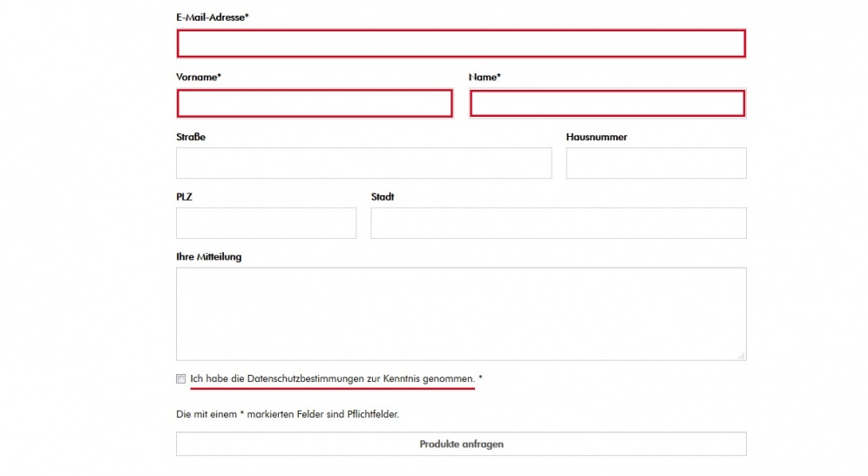
Task: Focus the Vorname text box
Action: coord(315,104)
